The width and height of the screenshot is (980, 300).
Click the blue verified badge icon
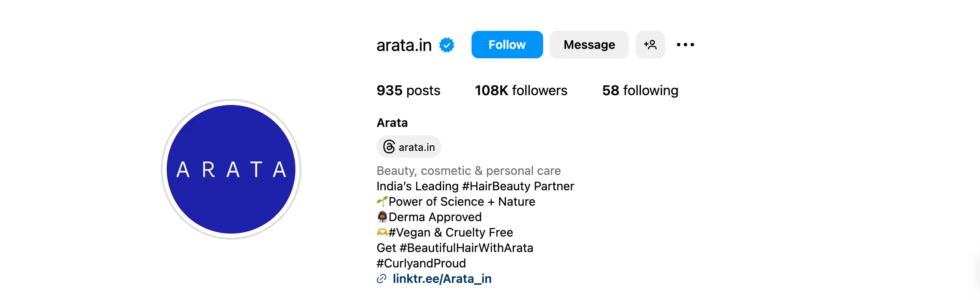[447, 45]
